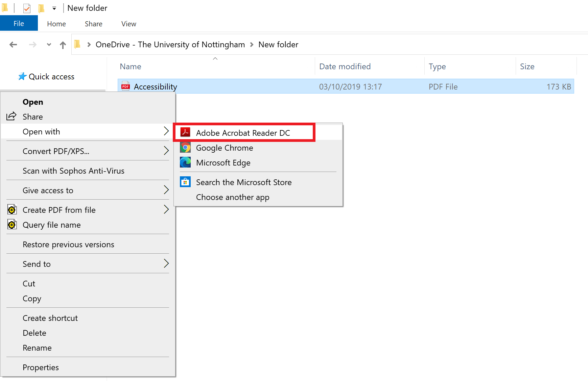Choose Delete from the context menu
The image size is (588, 381).
click(88, 333)
